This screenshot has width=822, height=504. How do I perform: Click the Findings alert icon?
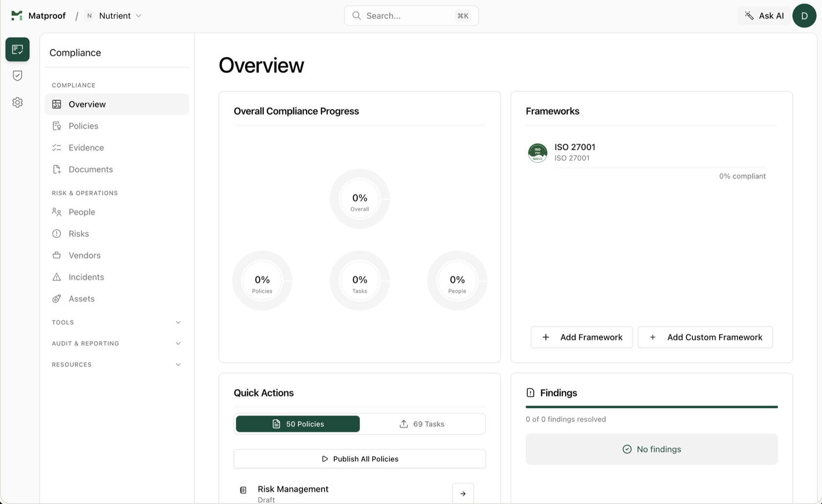point(530,392)
